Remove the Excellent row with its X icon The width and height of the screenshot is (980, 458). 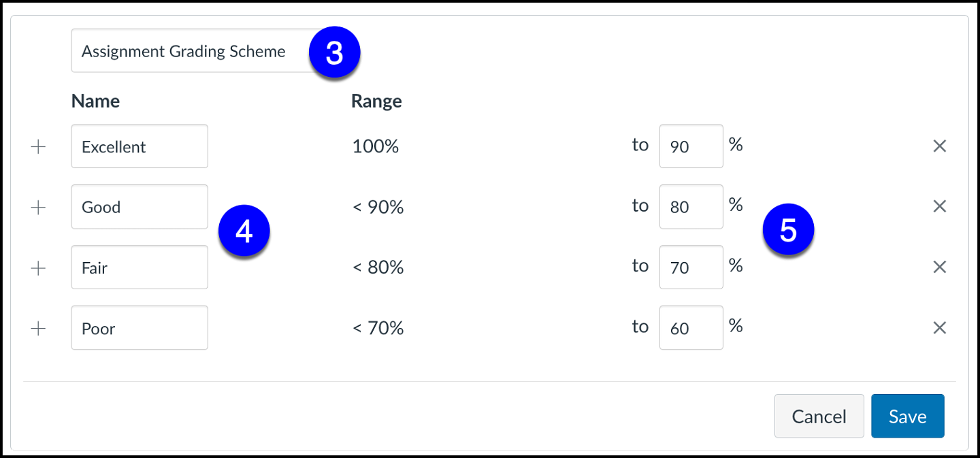[939, 146]
